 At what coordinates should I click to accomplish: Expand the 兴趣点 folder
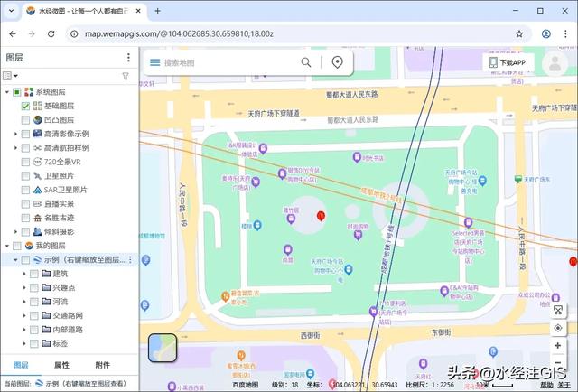click(24, 287)
